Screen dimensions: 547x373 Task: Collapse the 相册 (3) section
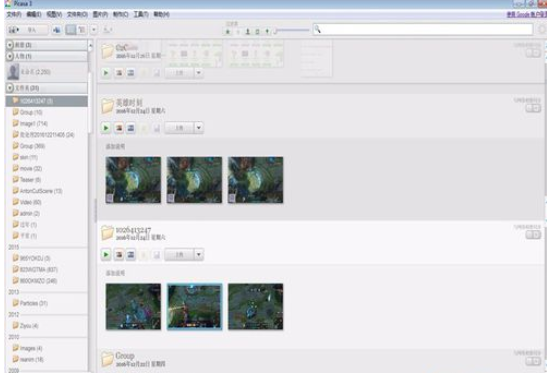10,45
